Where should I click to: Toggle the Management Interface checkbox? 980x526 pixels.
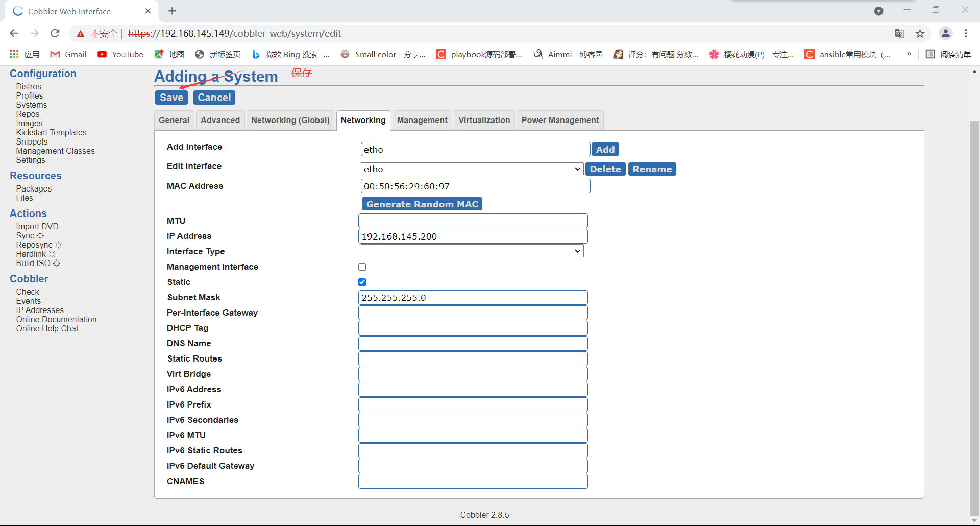(362, 267)
